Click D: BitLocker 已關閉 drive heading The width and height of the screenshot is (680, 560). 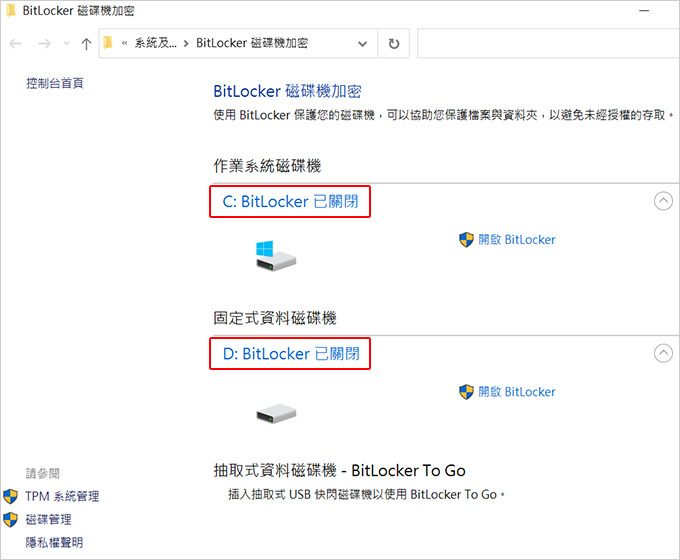pos(291,354)
